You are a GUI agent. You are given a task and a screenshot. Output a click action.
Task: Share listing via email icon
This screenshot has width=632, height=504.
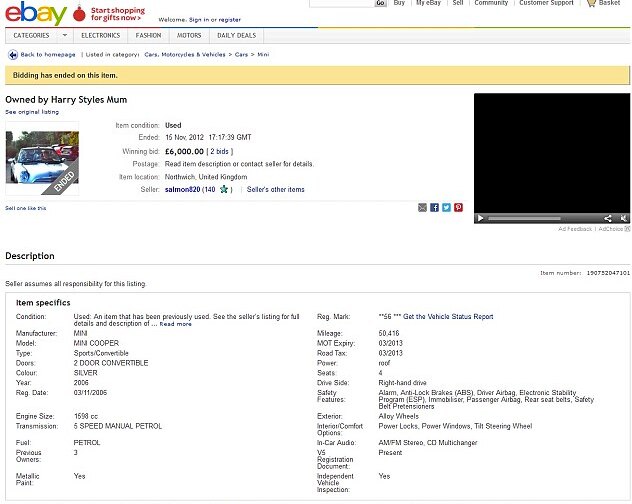click(x=422, y=208)
